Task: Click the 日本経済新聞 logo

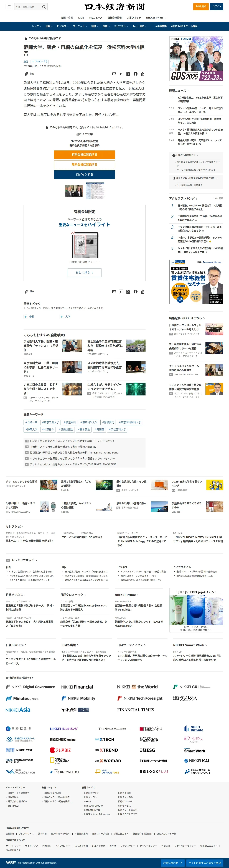Action: 114,7
